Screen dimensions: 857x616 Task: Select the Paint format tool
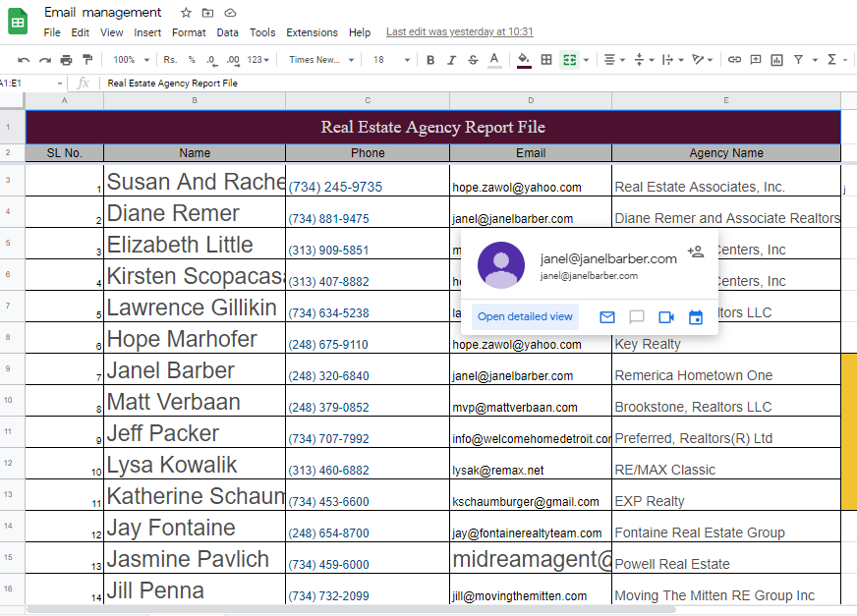coord(86,60)
